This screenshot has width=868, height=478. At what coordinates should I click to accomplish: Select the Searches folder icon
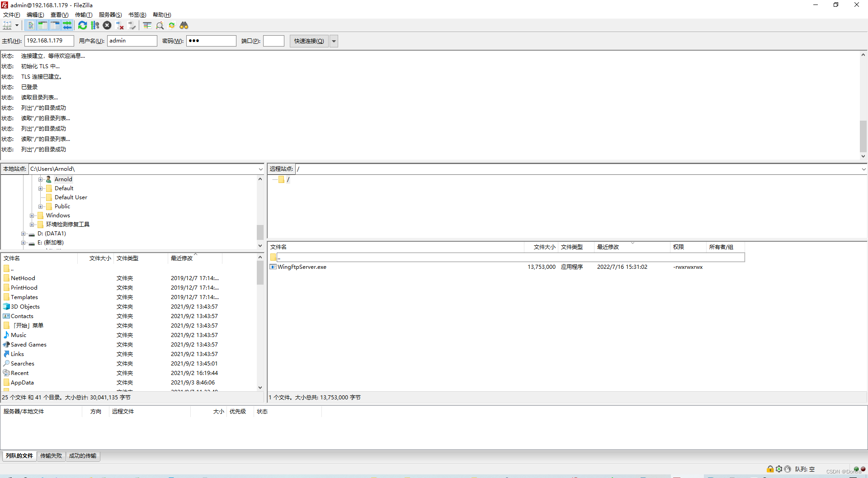click(6, 364)
